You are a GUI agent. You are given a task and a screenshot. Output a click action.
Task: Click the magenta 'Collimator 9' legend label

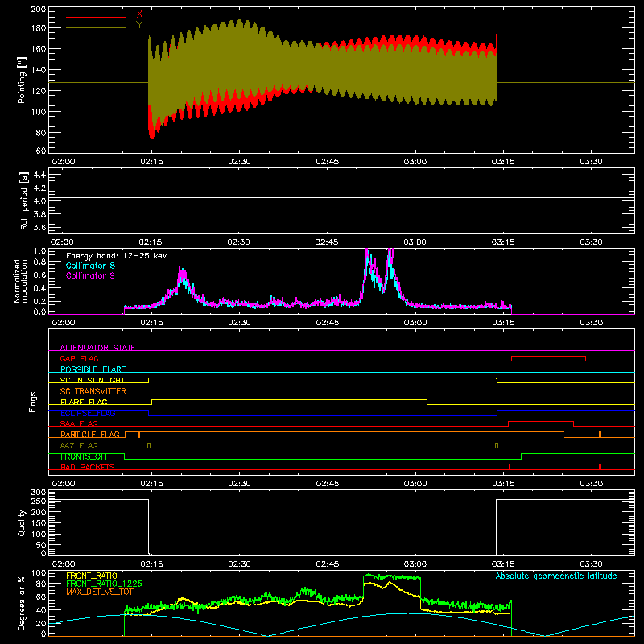[90, 275]
